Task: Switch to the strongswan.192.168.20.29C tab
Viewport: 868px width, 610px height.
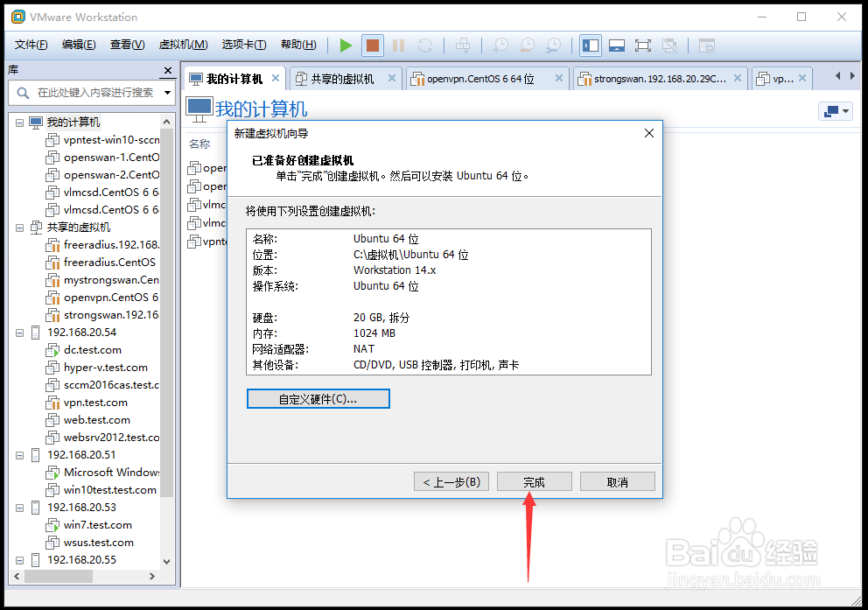Action: (659, 79)
